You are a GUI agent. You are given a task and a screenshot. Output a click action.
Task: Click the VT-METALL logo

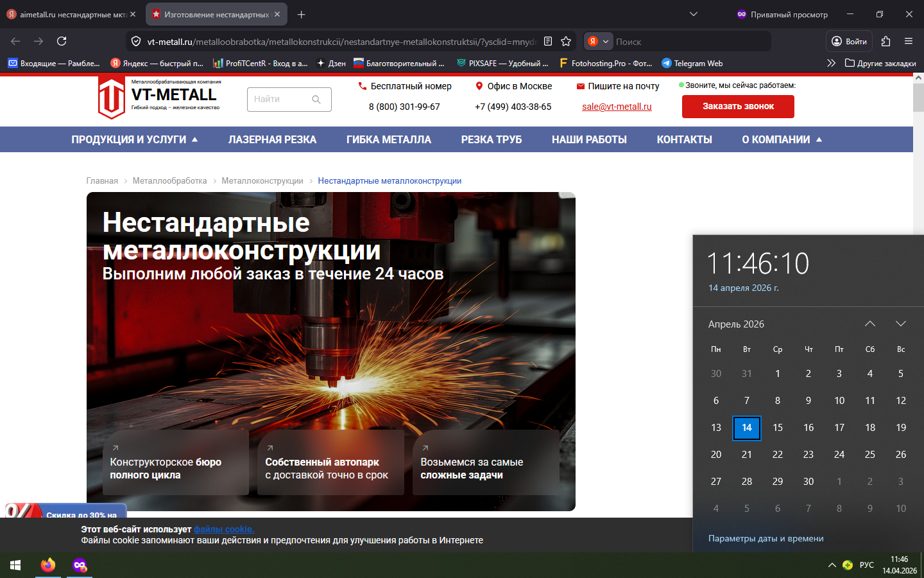point(159,97)
